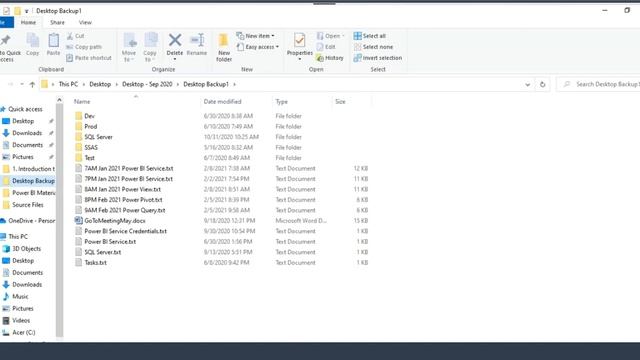Open the Easy access dropdown

(x=258, y=47)
